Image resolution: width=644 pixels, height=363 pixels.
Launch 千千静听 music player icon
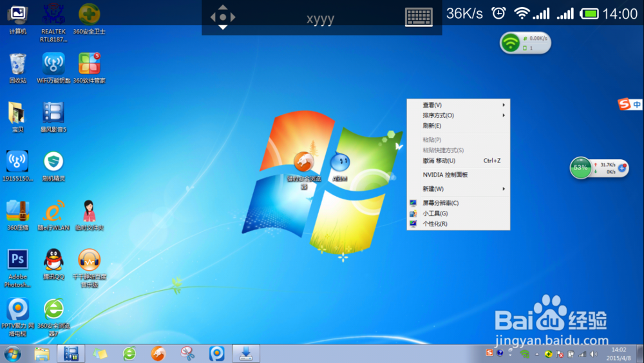point(89,268)
